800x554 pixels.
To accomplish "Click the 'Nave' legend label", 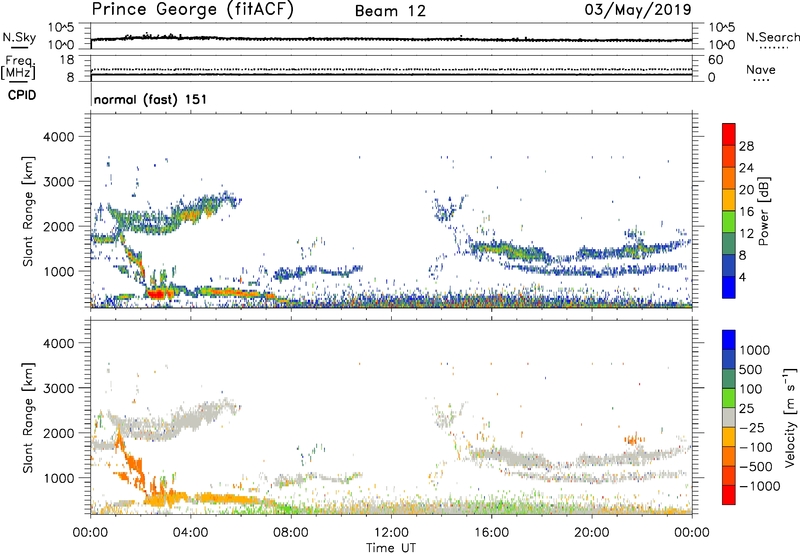I will pos(761,70).
